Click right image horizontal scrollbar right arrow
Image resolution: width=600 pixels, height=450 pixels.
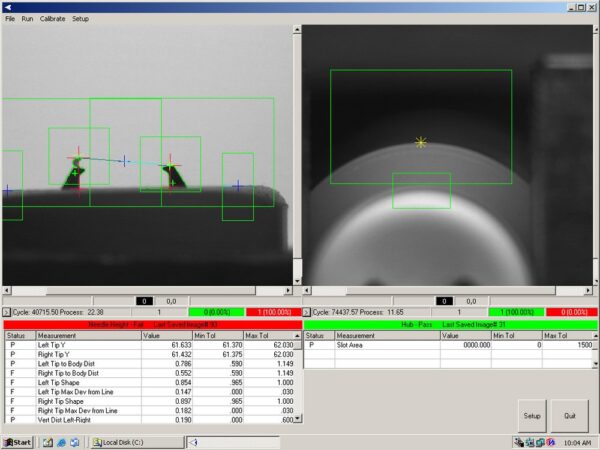(589, 290)
